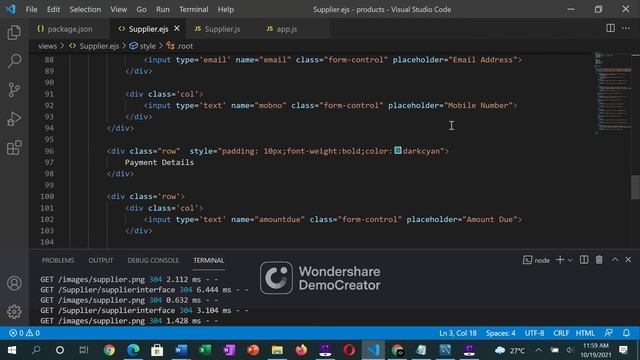Switch to the app.js tab
Image resolution: width=640 pixels, height=360 pixels.
tap(282, 29)
